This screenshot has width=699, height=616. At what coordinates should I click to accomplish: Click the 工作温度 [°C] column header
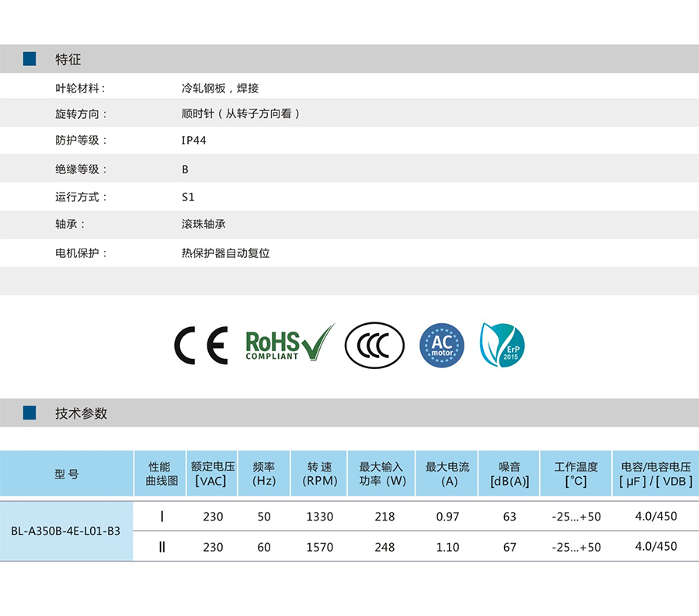[576, 474]
